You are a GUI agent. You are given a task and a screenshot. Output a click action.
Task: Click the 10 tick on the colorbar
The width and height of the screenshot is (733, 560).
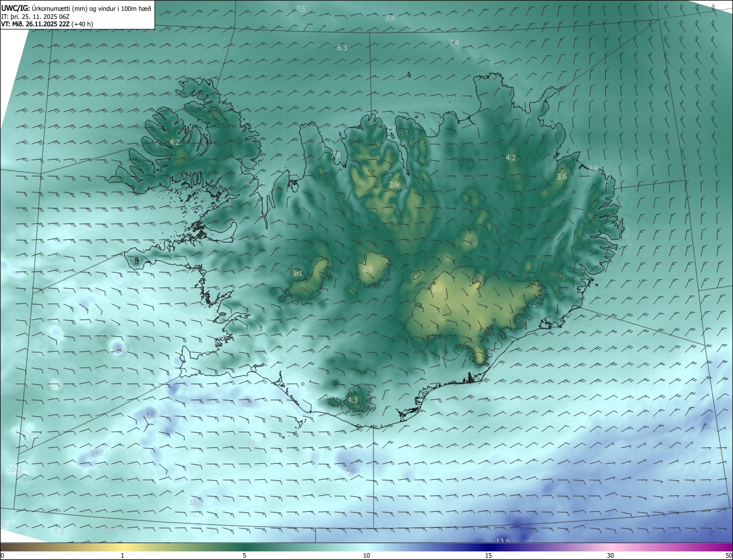366,555
